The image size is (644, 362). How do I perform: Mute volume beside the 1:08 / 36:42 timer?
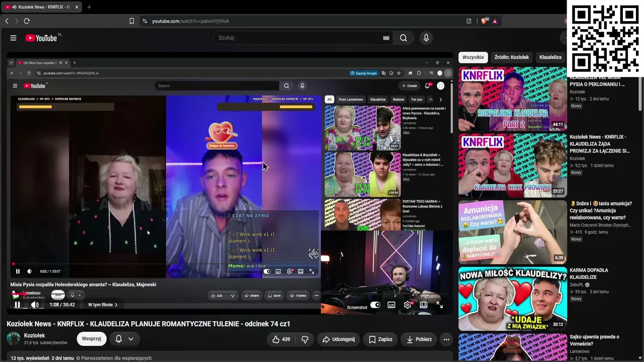[35, 305]
